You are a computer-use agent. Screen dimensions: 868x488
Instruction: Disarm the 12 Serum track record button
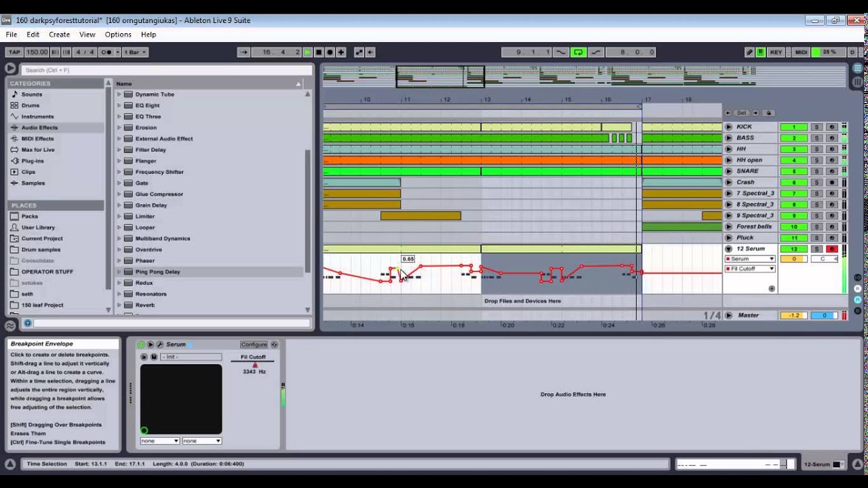(831, 249)
